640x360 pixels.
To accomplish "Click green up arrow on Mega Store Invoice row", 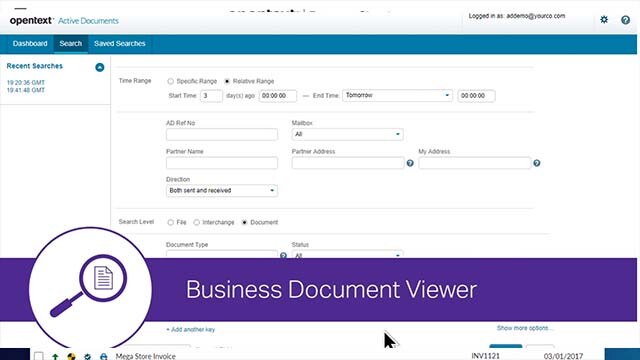I will [x=55, y=356].
